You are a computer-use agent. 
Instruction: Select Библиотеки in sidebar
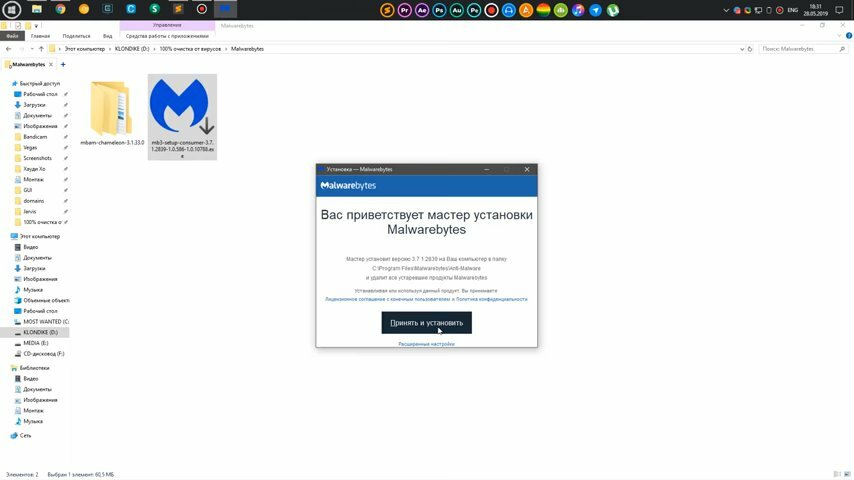pos(34,368)
